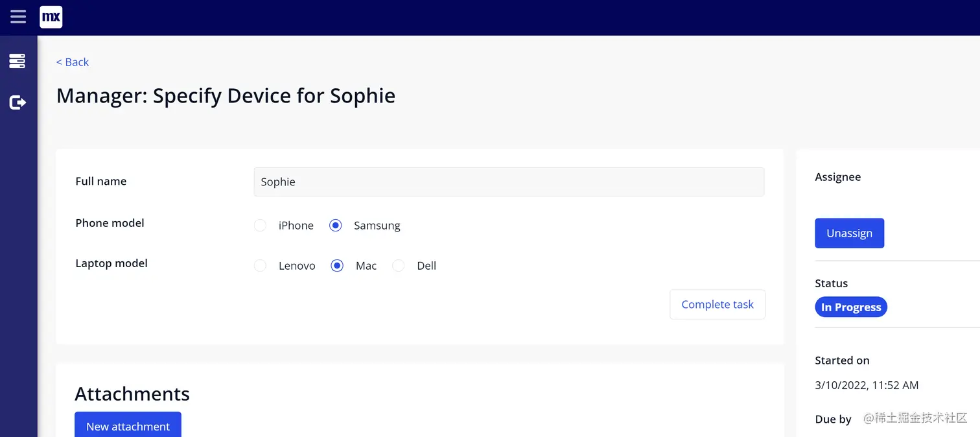Unassign the current task assignee
The width and height of the screenshot is (980, 437).
click(x=849, y=233)
